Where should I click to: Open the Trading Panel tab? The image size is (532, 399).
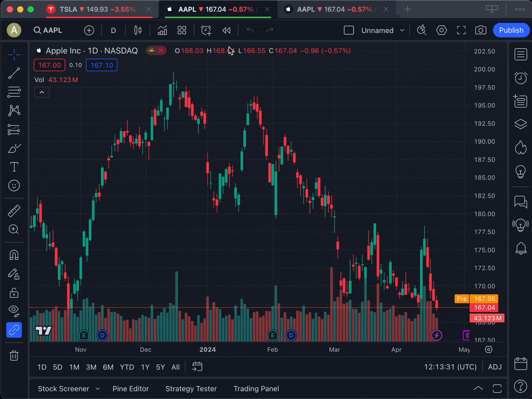(x=256, y=389)
